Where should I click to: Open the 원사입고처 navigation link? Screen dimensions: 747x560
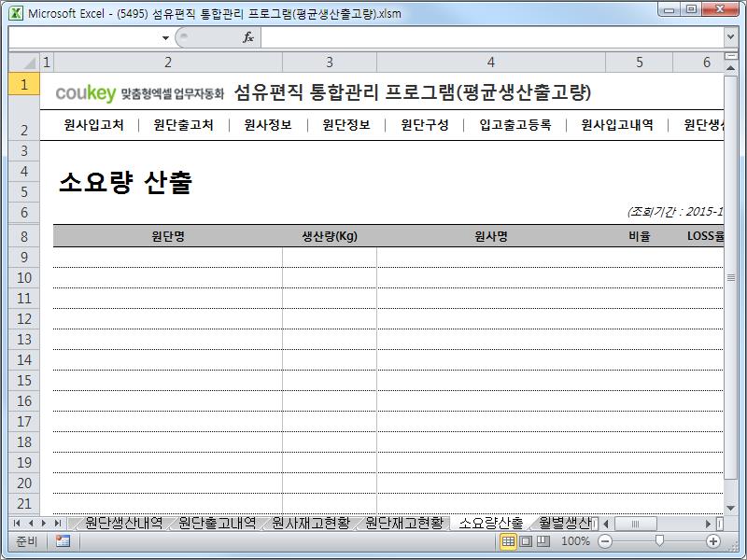tap(94, 125)
